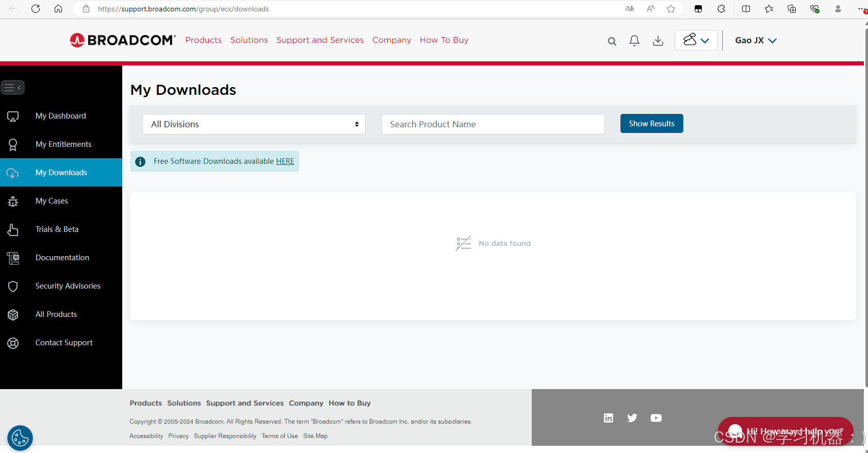Click footer Products link

tap(145, 403)
